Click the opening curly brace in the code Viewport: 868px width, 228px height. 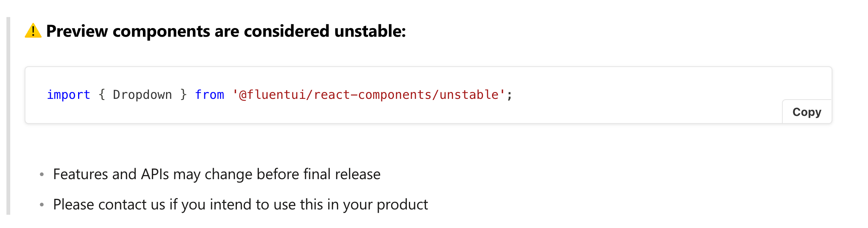(102, 95)
